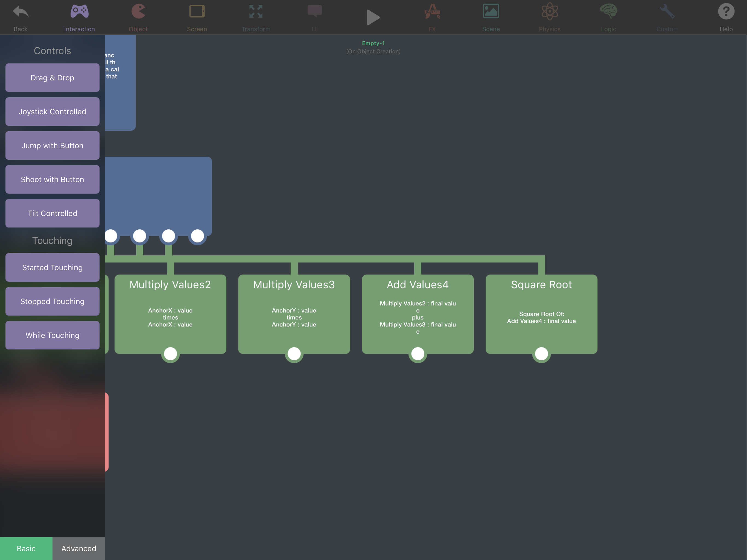Viewport: 747px width, 560px height.
Task: Open Help question mark icon
Action: pos(726,17)
